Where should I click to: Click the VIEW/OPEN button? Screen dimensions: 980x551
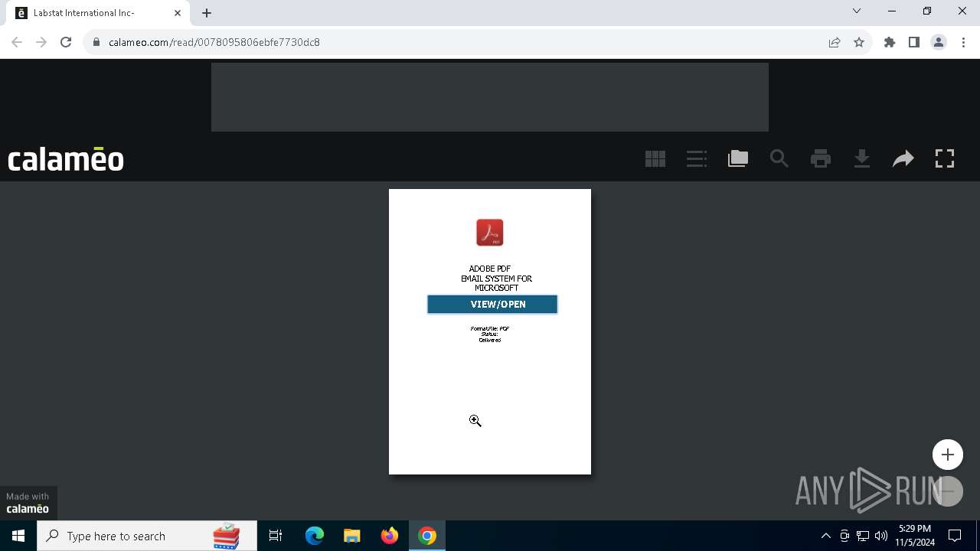pos(492,305)
